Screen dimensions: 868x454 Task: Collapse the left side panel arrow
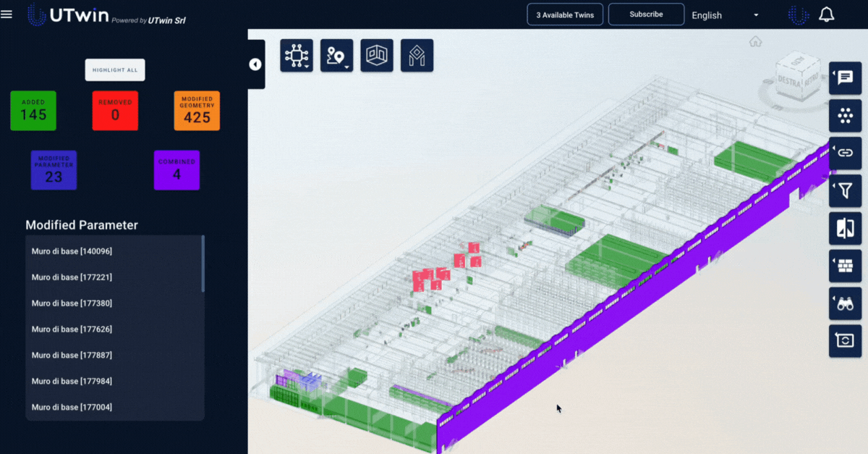pos(255,64)
